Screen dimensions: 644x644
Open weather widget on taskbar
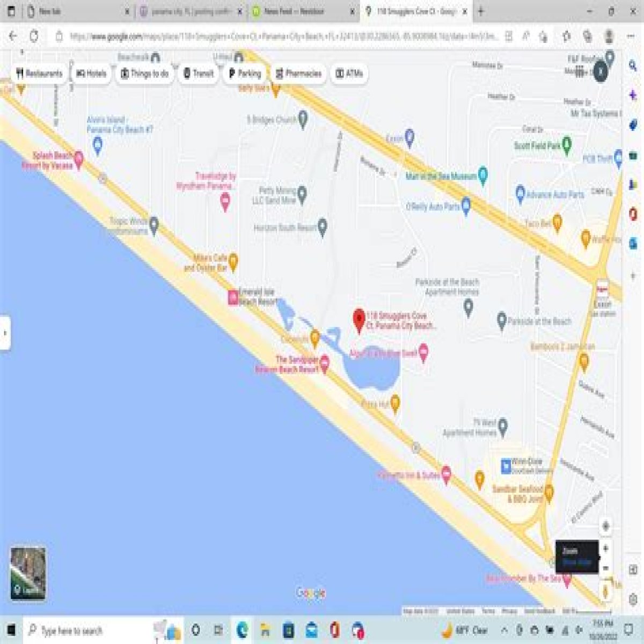click(465, 630)
